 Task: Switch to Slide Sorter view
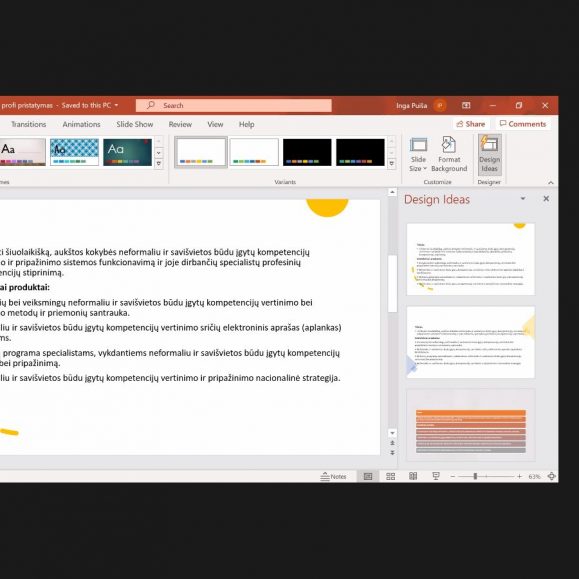tap(390, 476)
